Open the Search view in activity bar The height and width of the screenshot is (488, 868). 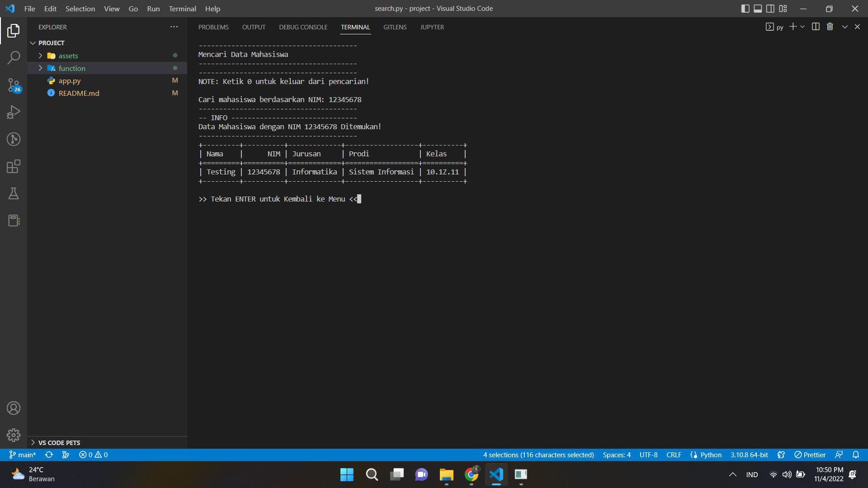14,58
